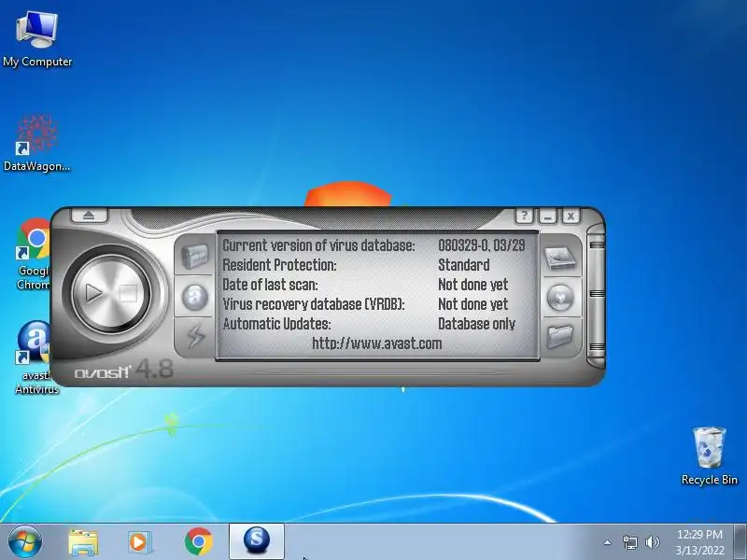Select local disks scan icon
747x560 pixels.
pos(559,258)
